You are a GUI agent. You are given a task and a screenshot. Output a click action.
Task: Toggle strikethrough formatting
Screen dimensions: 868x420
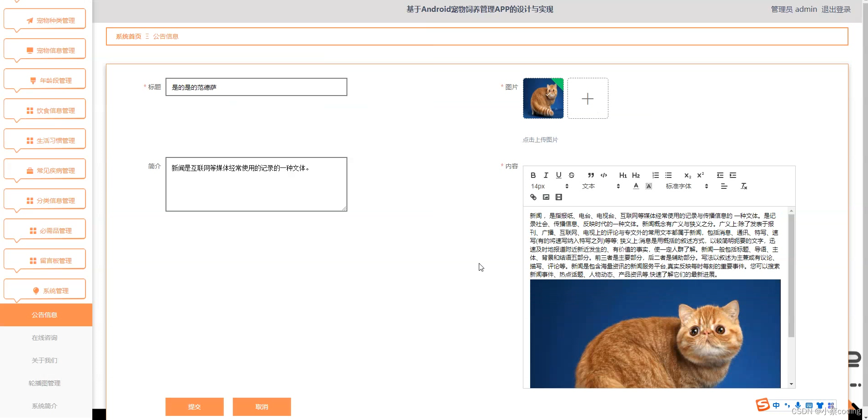(x=572, y=175)
